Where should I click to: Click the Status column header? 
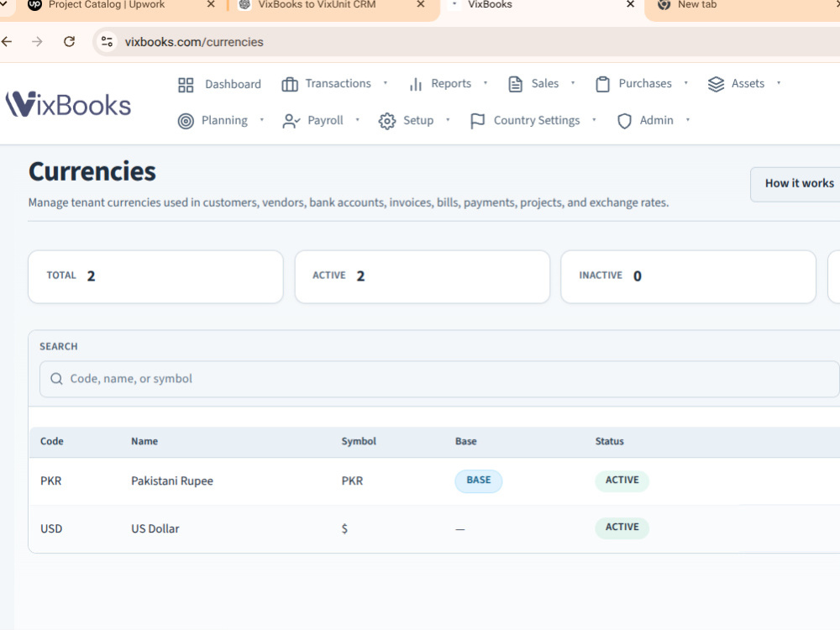click(610, 442)
